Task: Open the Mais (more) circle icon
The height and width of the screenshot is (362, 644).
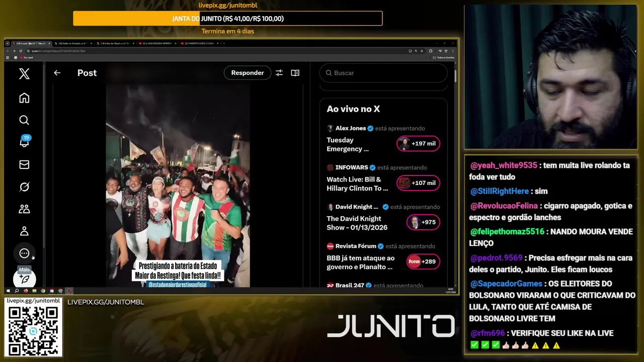Action: coord(24,253)
